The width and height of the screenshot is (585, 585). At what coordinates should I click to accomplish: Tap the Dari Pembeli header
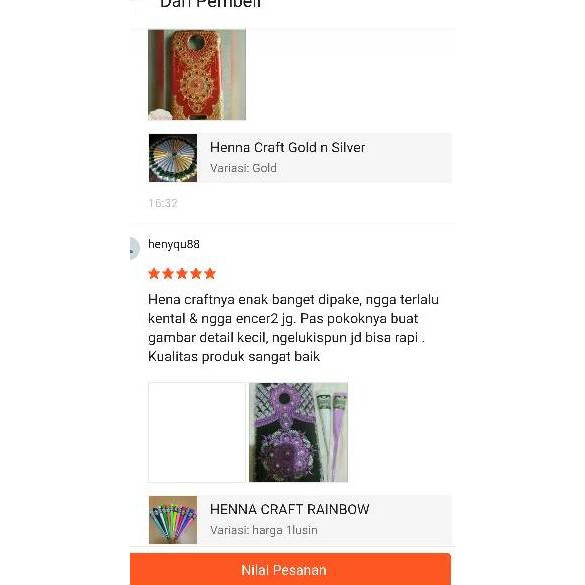coord(210,4)
